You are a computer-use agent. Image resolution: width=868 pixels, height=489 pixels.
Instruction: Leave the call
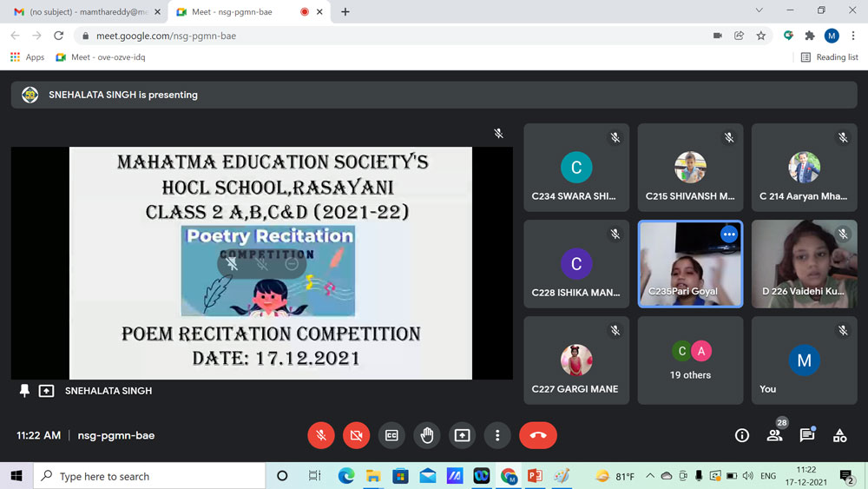537,435
